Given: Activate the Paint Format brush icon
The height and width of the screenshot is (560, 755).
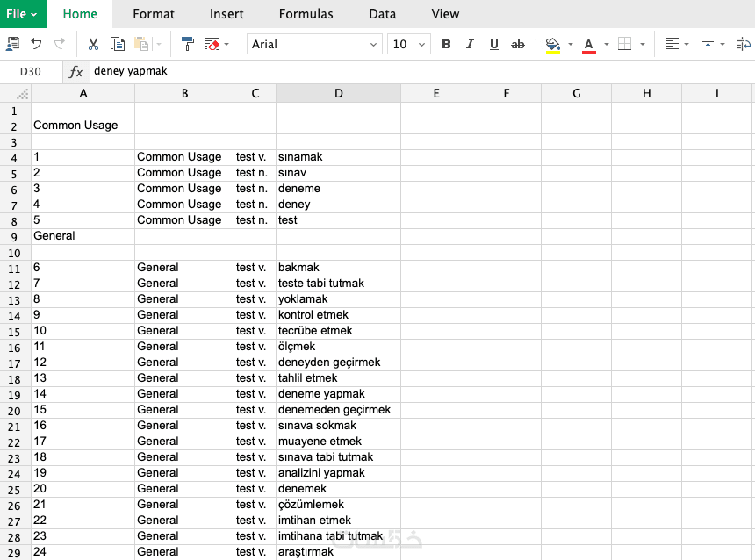Looking at the screenshot, I should [x=187, y=44].
